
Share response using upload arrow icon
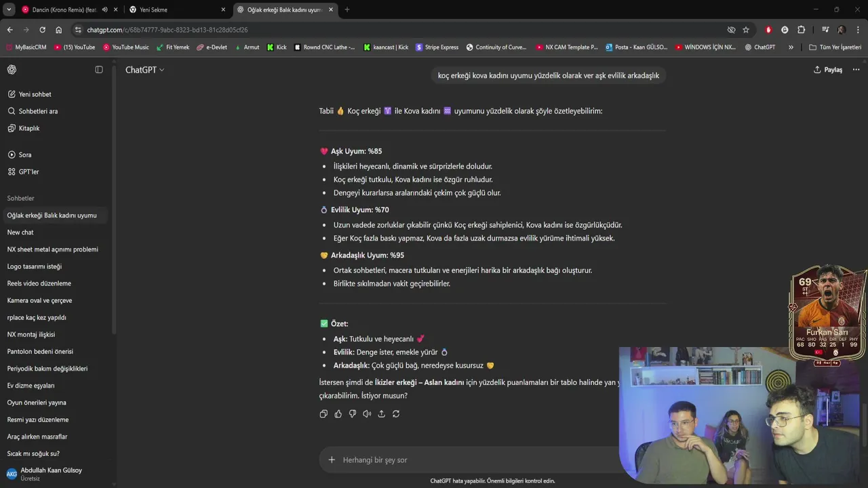[381, 413]
